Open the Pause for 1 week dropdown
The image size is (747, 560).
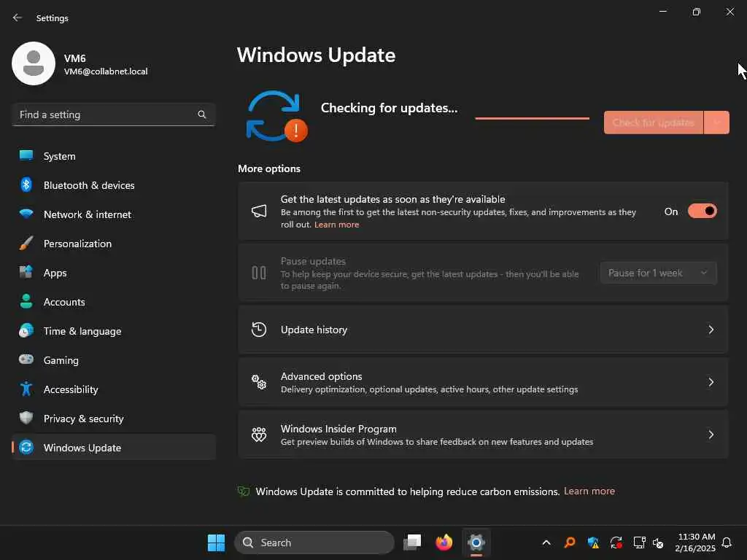click(x=659, y=273)
